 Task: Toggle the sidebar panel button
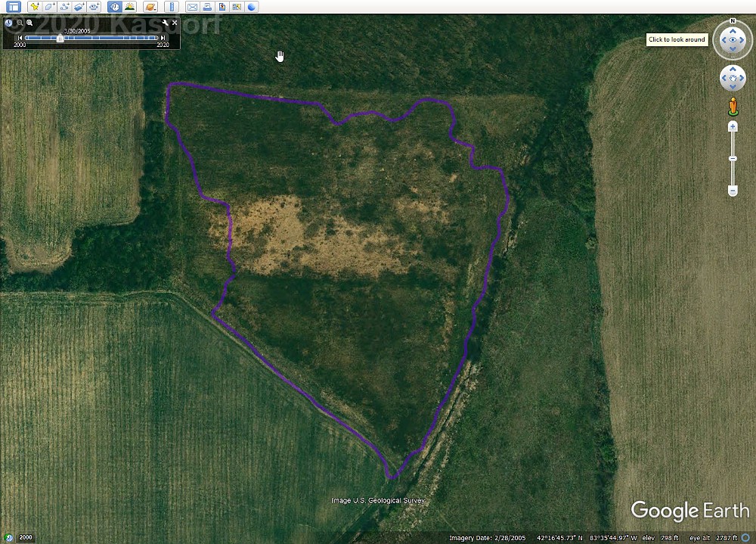(14, 7)
